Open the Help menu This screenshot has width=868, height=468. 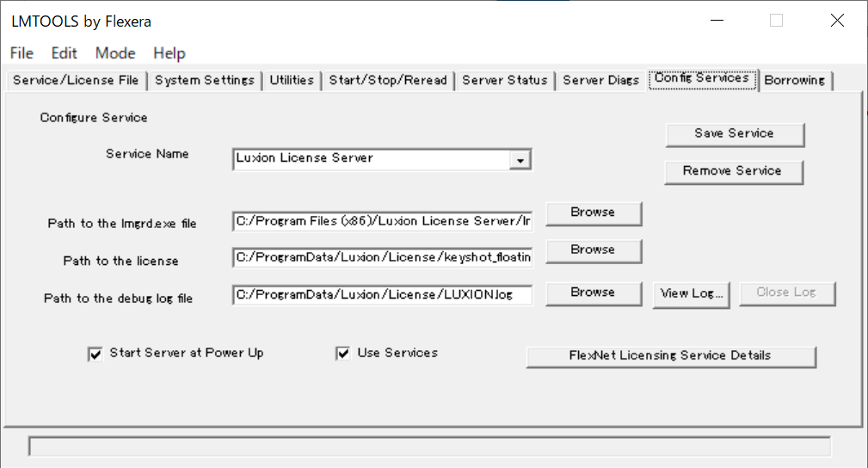coord(169,53)
